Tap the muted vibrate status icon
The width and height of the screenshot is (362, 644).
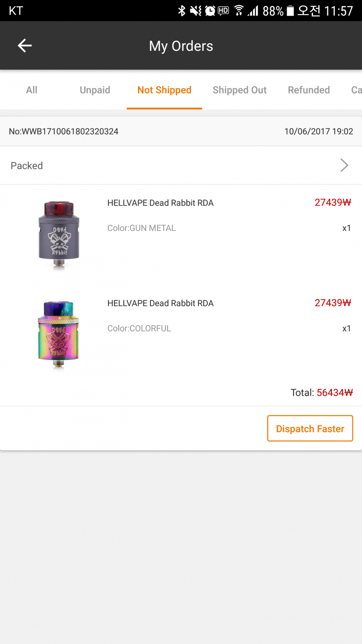point(195,11)
